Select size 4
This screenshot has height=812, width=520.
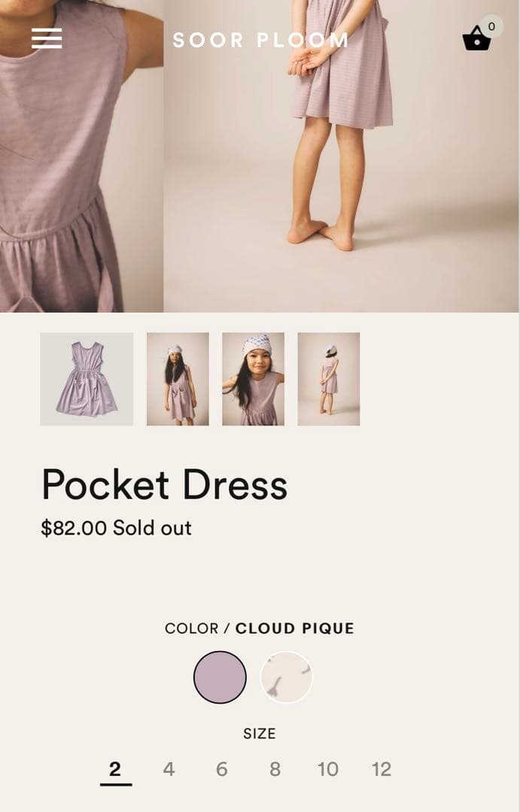169,770
